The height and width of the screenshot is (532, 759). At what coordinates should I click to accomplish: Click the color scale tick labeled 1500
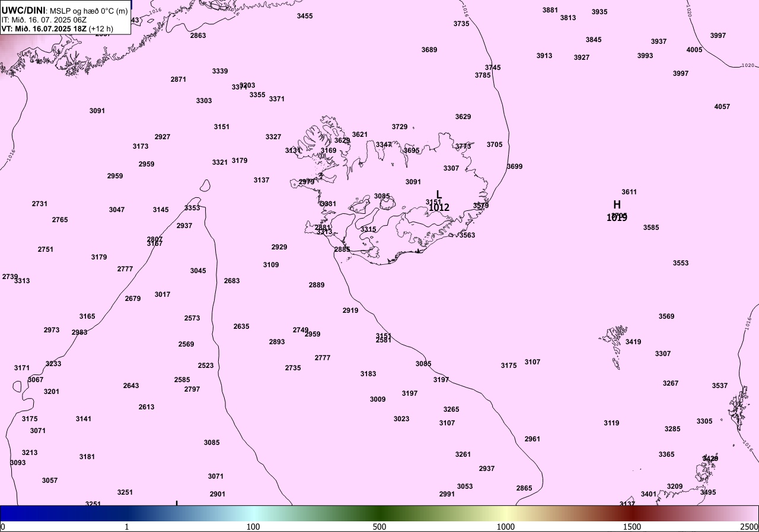click(632, 527)
